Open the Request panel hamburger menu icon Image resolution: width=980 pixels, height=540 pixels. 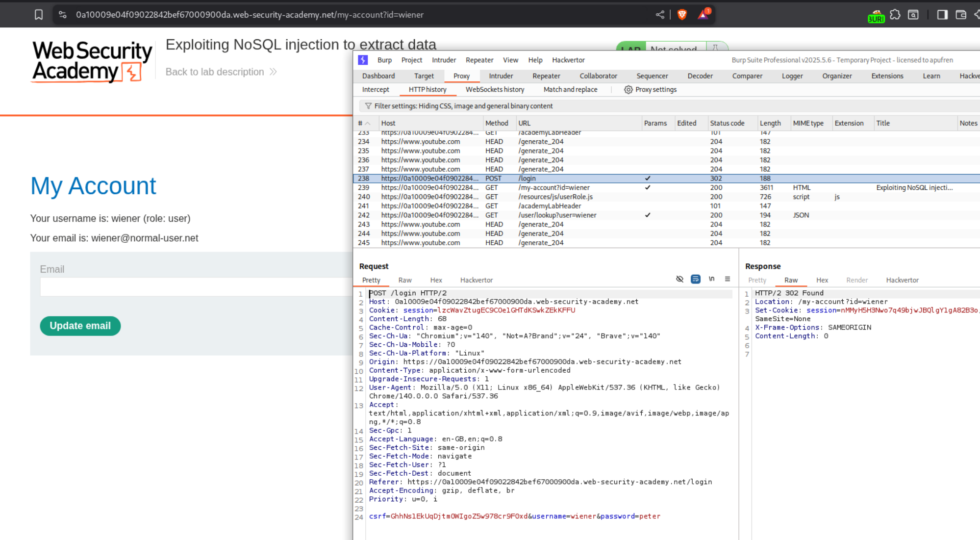click(x=728, y=279)
